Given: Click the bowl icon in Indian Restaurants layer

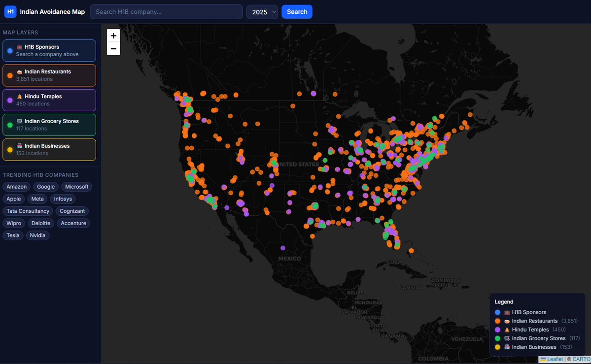Looking at the screenshot, I should coord(20,71).
